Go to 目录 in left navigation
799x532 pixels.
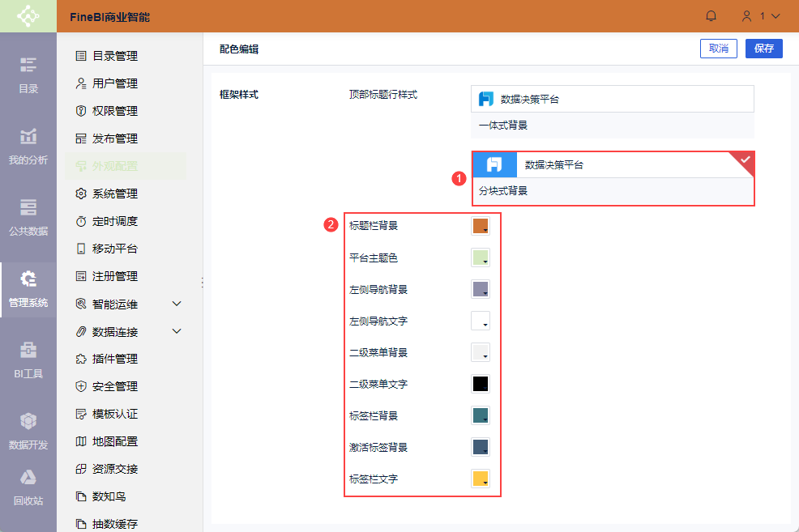coord(28,76)
